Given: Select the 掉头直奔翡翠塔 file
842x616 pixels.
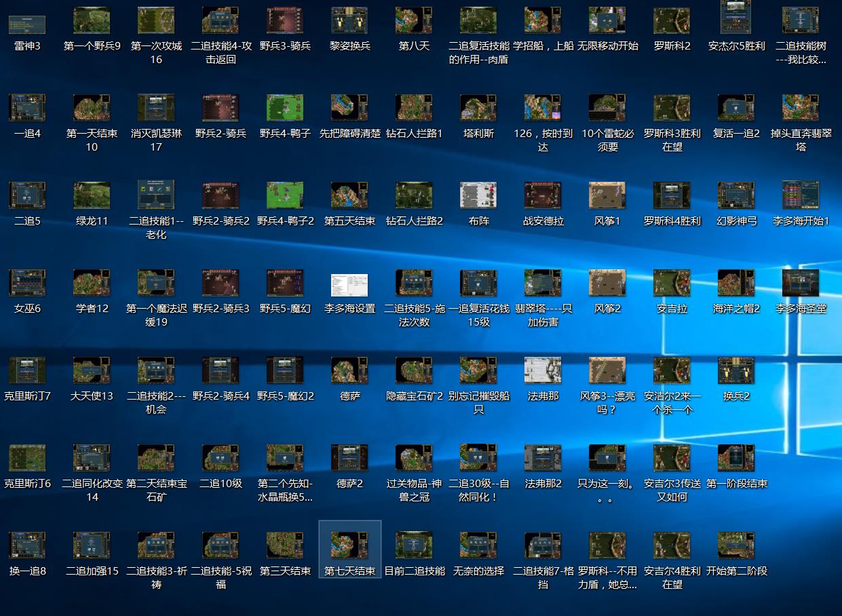Looking at the screenshot, I should 801,109.
